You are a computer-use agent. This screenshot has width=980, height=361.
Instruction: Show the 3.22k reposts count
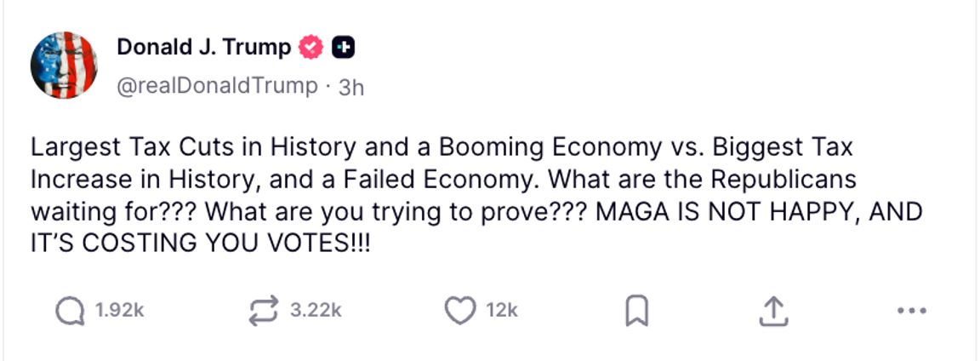[x=316, y=312]
